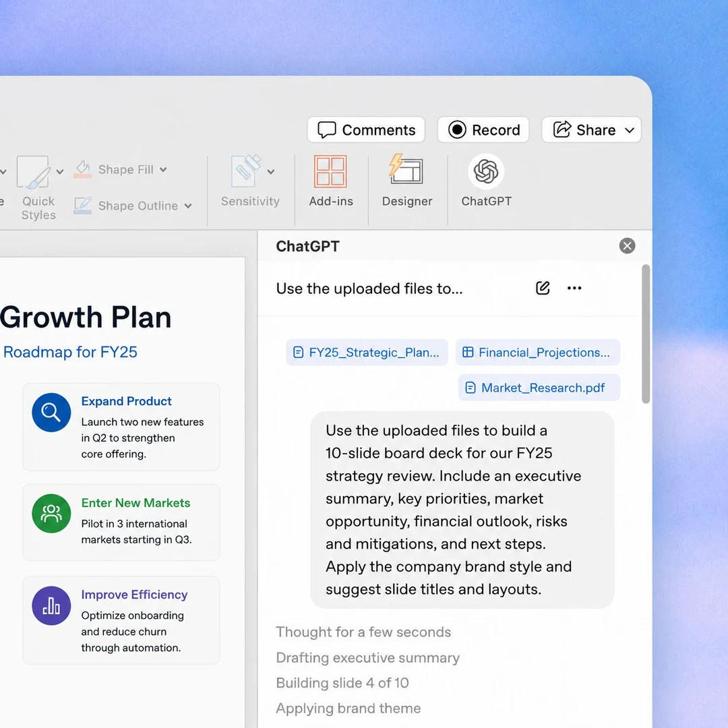Viewport: 728px width, 728px height.
Task: Click 'Applying brand theme' status line
Action: click(x=348, y=708)
